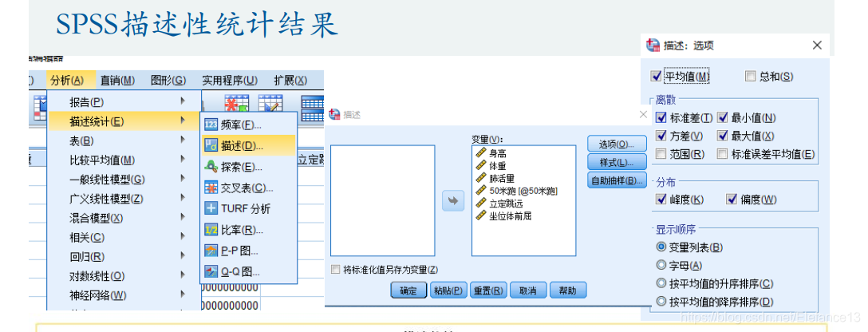
Task: Expand the 一般线性模型(G) submenu
Action: [125, 180]
